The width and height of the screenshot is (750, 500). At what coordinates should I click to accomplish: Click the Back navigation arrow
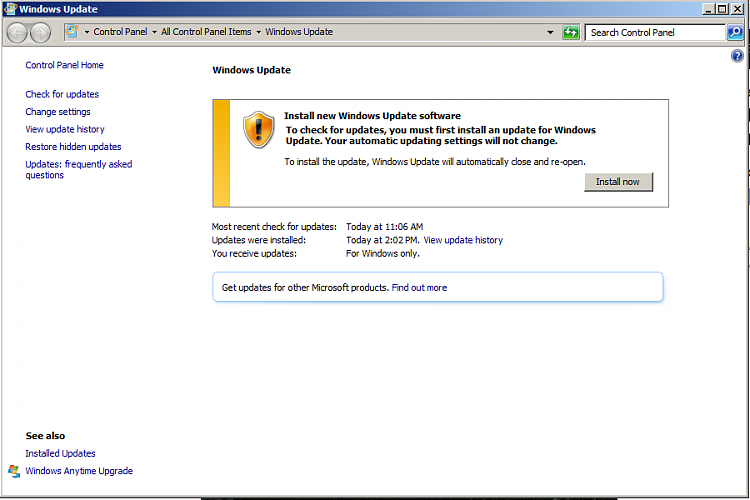click(17, 33)
